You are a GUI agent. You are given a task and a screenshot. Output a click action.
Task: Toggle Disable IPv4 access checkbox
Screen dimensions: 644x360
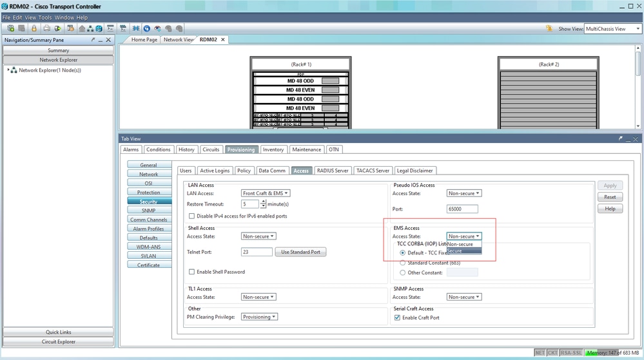(x=191, y=216)
